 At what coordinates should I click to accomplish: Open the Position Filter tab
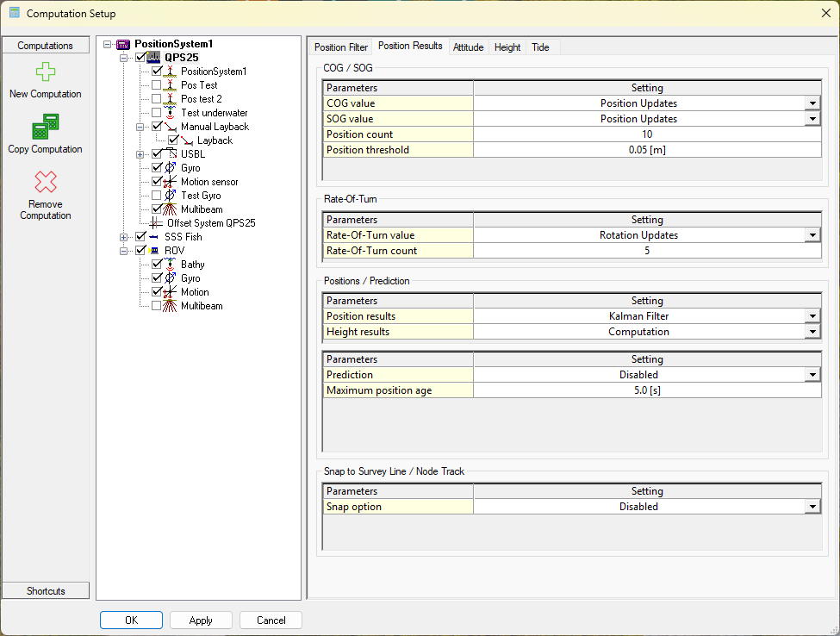(340, 47)
